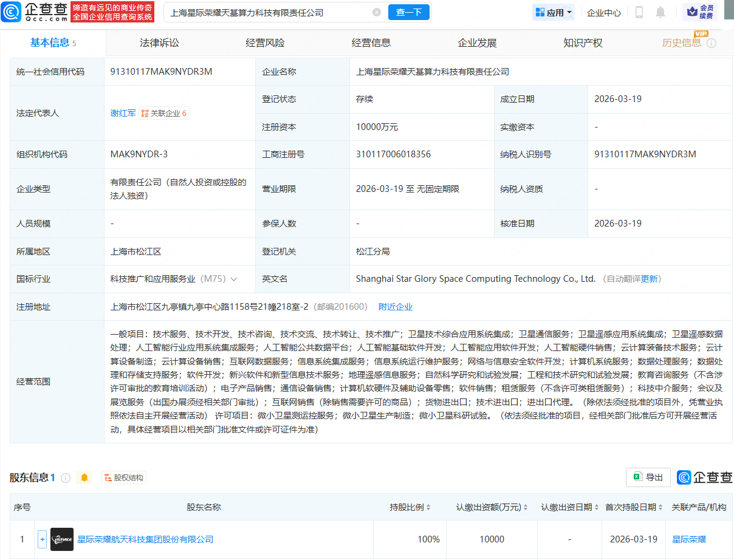
Task: Click the iSpace shareholder logo thumbnail
Action: 61,539
